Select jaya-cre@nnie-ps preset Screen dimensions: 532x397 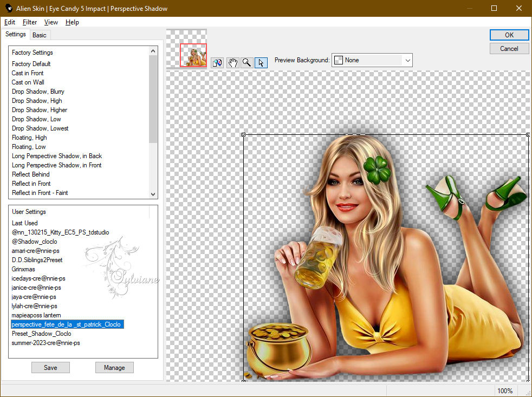coord(34,297)
